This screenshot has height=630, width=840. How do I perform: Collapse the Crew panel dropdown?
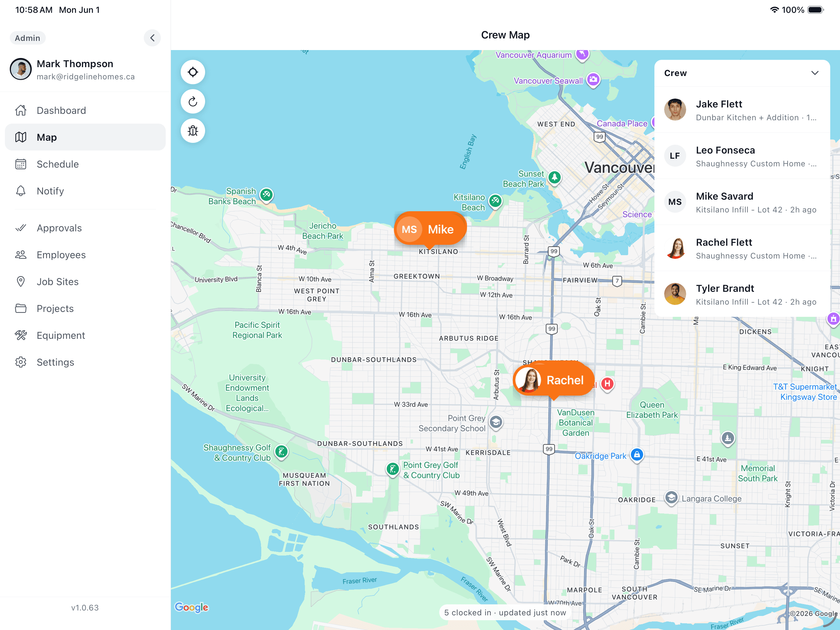(x=815, y=73)
